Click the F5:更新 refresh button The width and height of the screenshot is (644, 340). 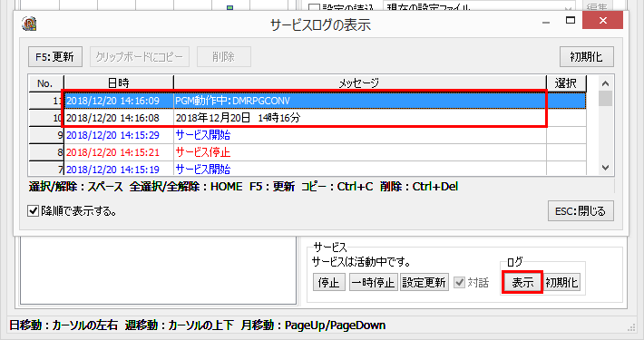pos(55,56)
